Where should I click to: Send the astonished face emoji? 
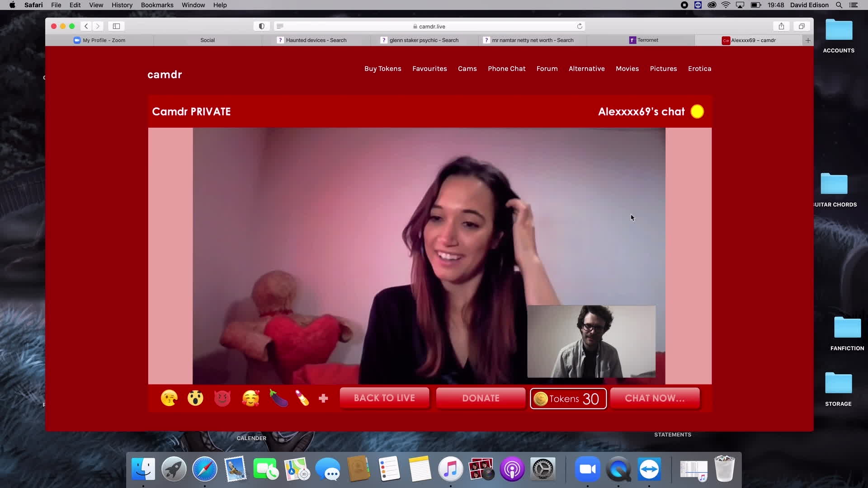(x=195, y=398)
